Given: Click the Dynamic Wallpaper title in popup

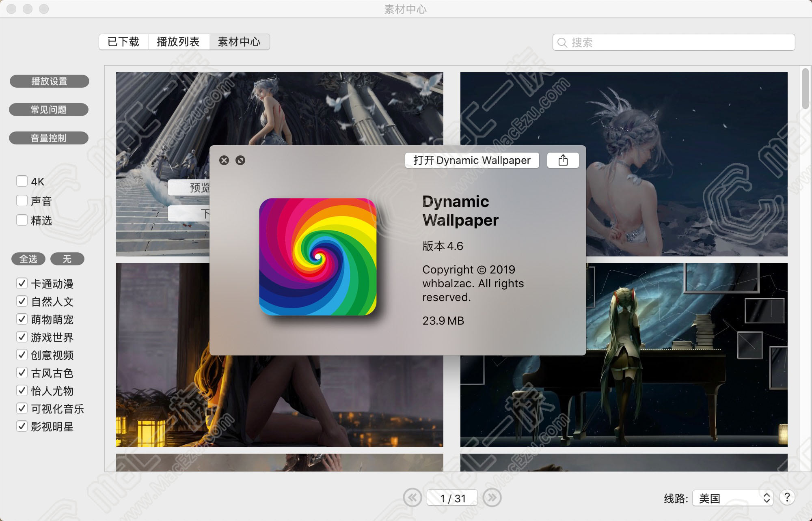Looking at the screenshot, I should click(x=460, y=211).
